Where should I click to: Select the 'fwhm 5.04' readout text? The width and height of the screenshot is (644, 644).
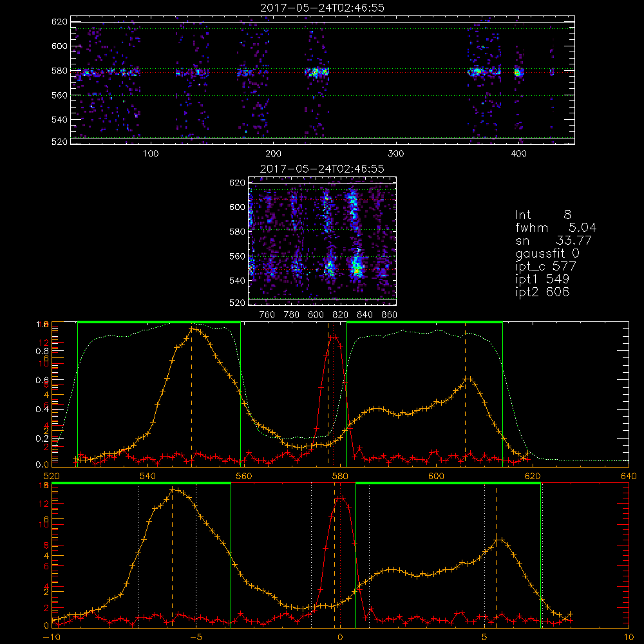coord(556,227)
